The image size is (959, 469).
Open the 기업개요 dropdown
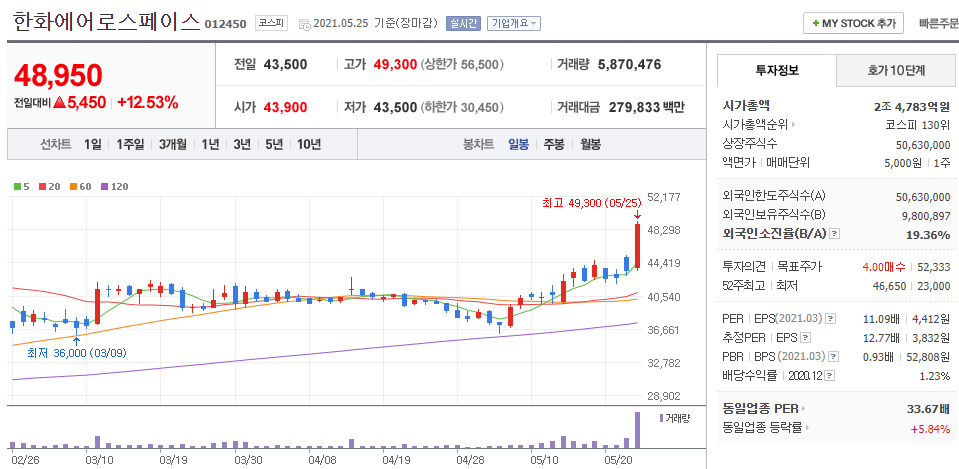point(514,23)
